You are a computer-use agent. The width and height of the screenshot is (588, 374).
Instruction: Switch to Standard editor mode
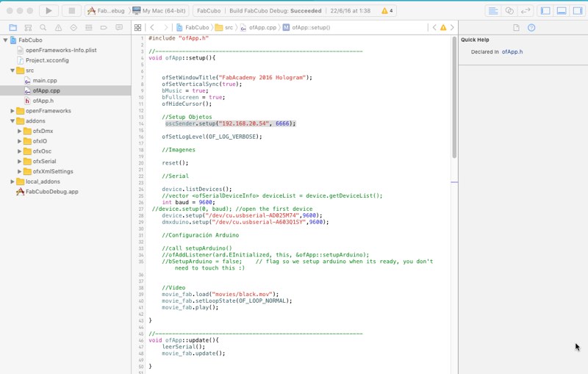493,10
